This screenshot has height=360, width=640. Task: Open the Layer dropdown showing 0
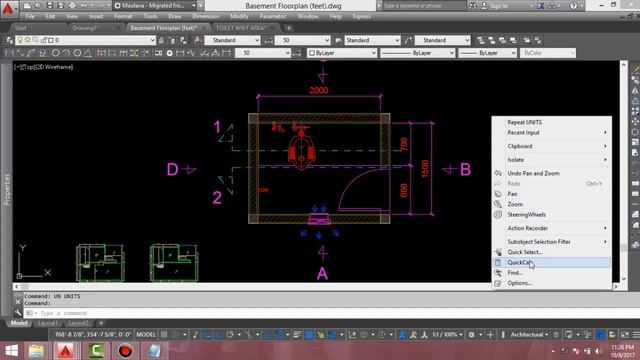[85, 40]
